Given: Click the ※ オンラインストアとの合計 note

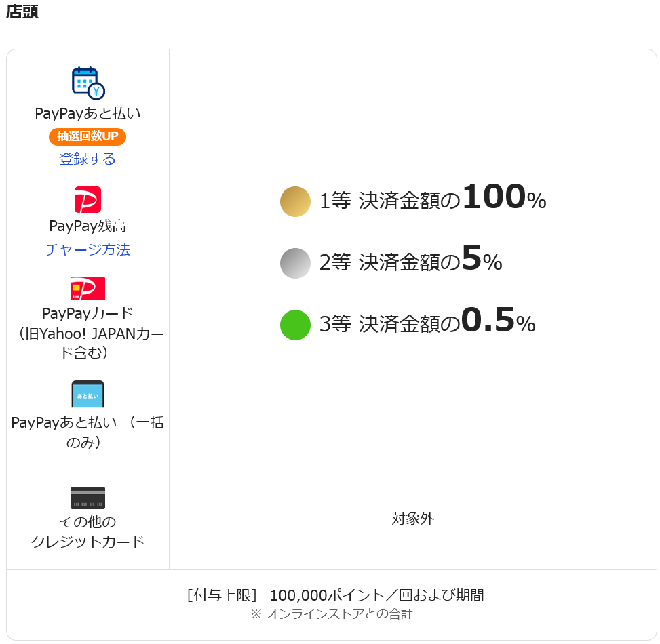Looking at the screenshot, I should pyautogui.click(x=331, y=614).
